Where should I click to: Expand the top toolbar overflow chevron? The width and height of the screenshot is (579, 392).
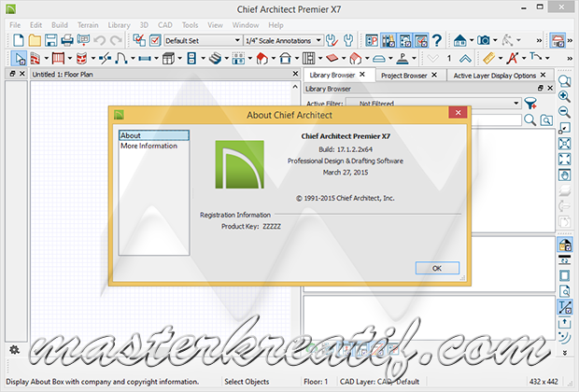(539, 40)
